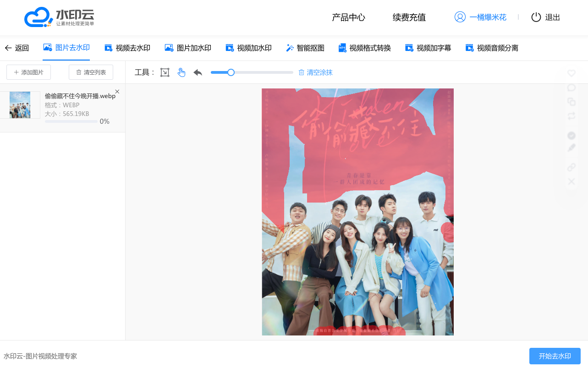
Task: Click the 图片加水印 tab icon
Action: coord(169,48)
